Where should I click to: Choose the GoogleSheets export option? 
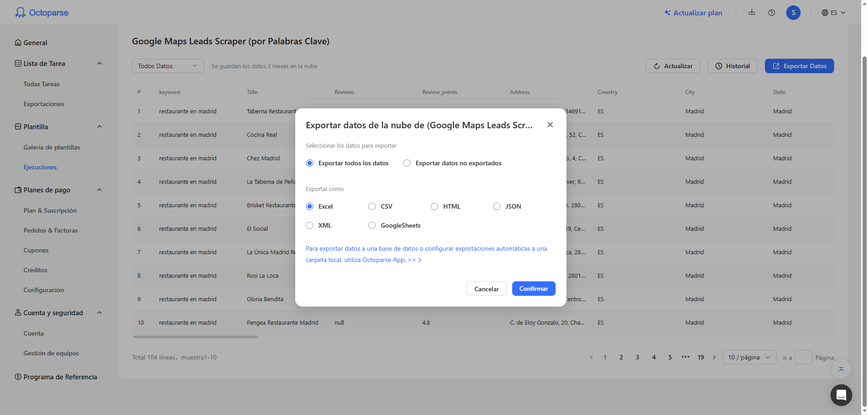click(372, 225)
